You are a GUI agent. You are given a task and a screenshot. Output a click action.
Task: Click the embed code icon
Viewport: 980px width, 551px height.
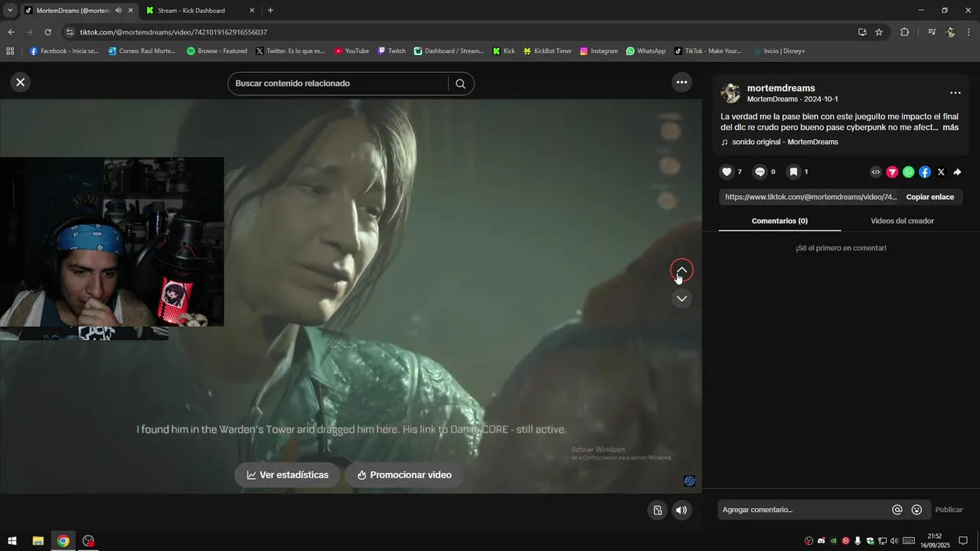(x=876, y=172)
